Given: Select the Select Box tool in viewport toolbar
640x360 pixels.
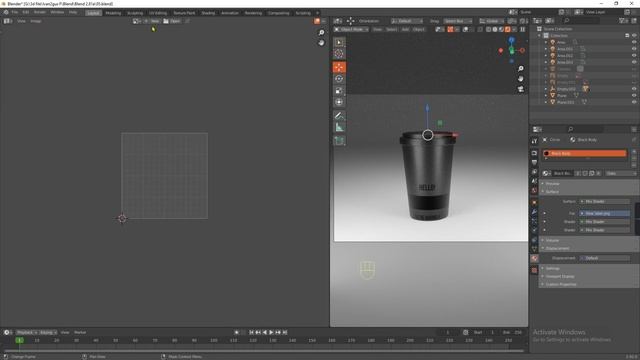Looking at the screenshot, I should tap(339, 42).
